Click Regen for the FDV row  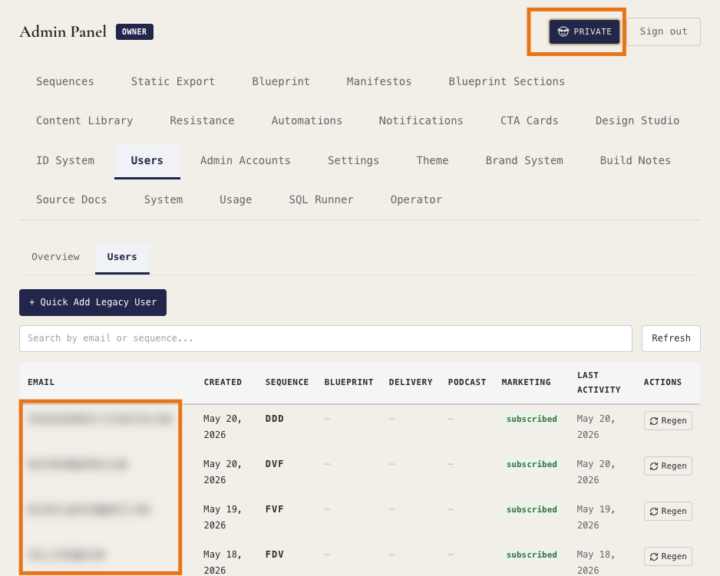click(668, 556)
